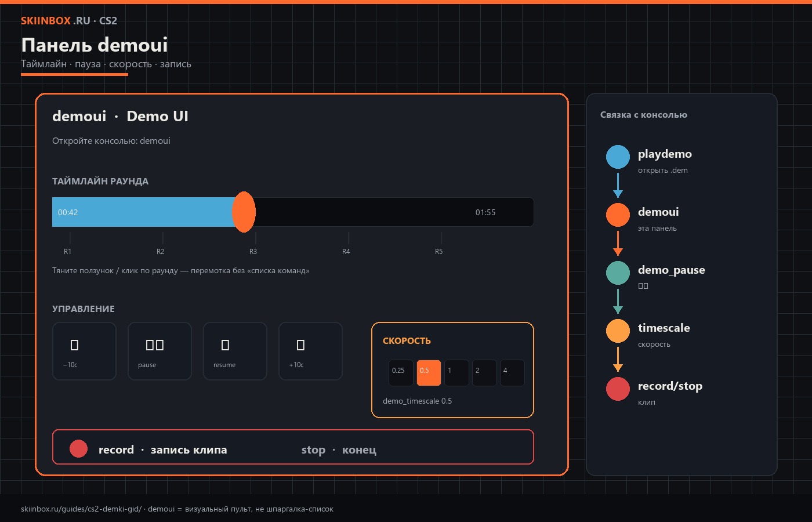The image size is (812, 522).
Task: Select the 0.5 speed option
Action: tap(429, 372)
